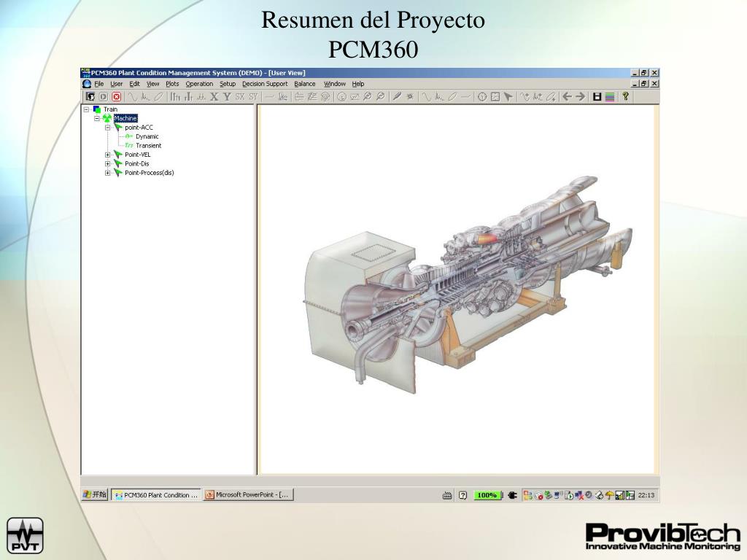Click the yellow umbrella tray icon
This screenshot has width=747, height=560.
pos(609,495)
